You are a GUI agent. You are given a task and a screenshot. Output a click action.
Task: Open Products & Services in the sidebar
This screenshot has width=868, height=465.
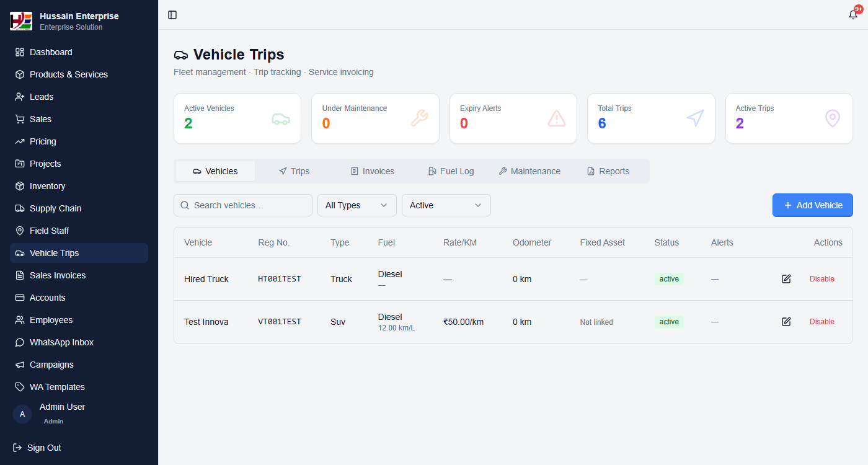pos(79,74)
